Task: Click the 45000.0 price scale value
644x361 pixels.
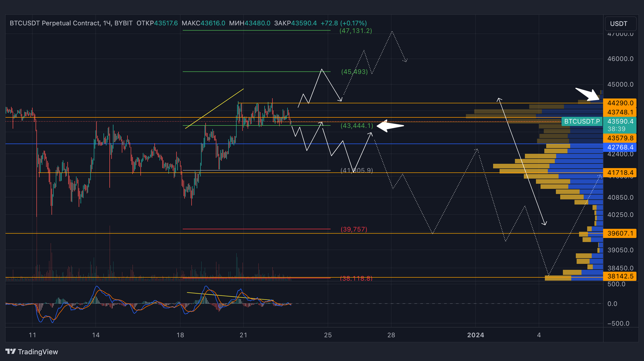Action: point(620,84)
